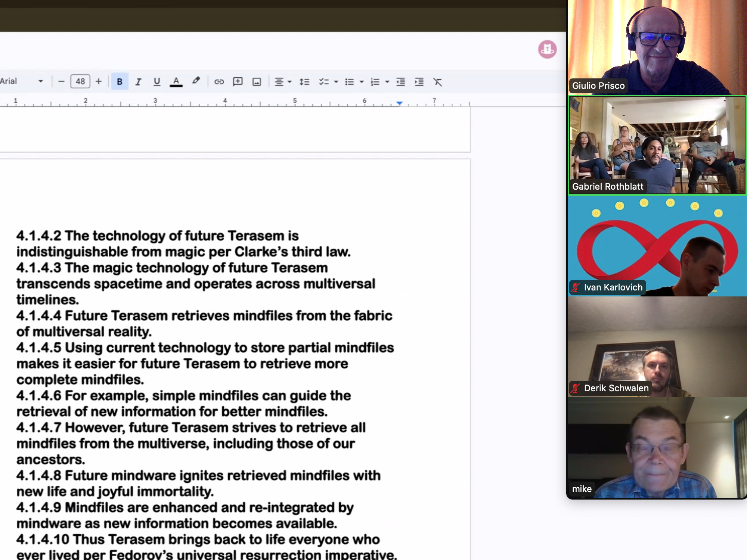Screen dimensions: 747x560
Task: Click the font size 48 field
Action: tap(80, 81)
